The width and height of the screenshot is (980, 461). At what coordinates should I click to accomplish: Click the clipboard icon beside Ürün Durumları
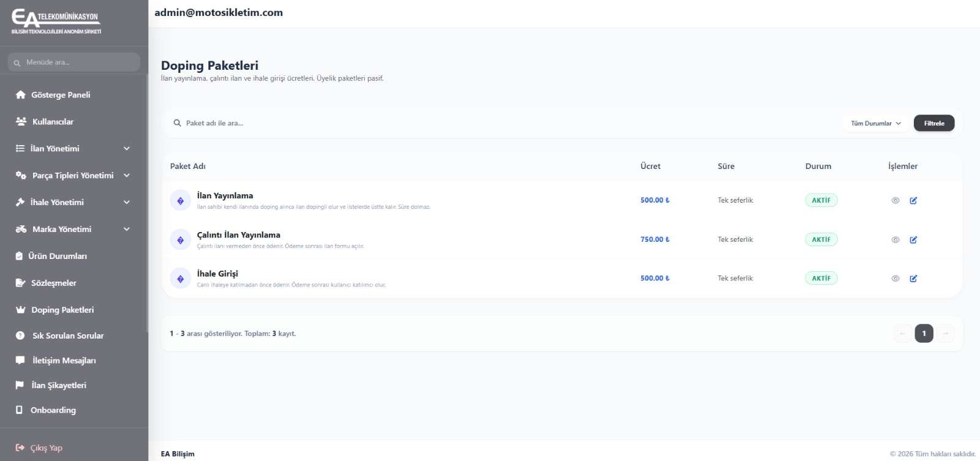point(19,257)
